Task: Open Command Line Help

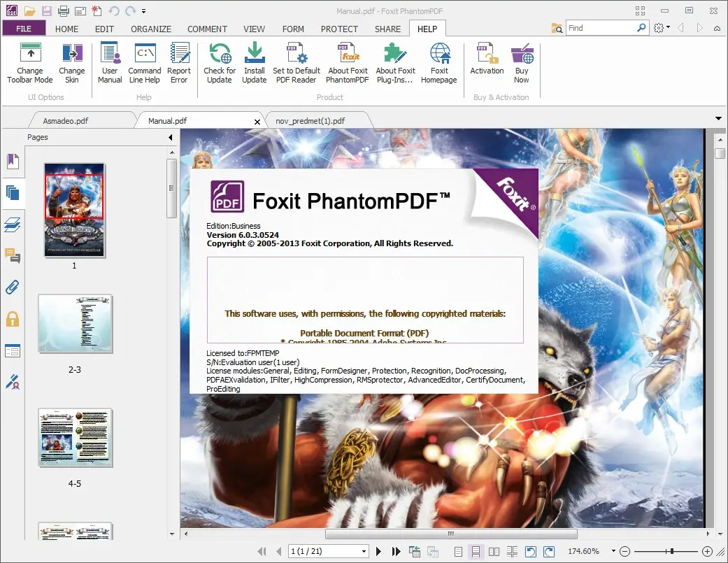Action: click(144, 63)
